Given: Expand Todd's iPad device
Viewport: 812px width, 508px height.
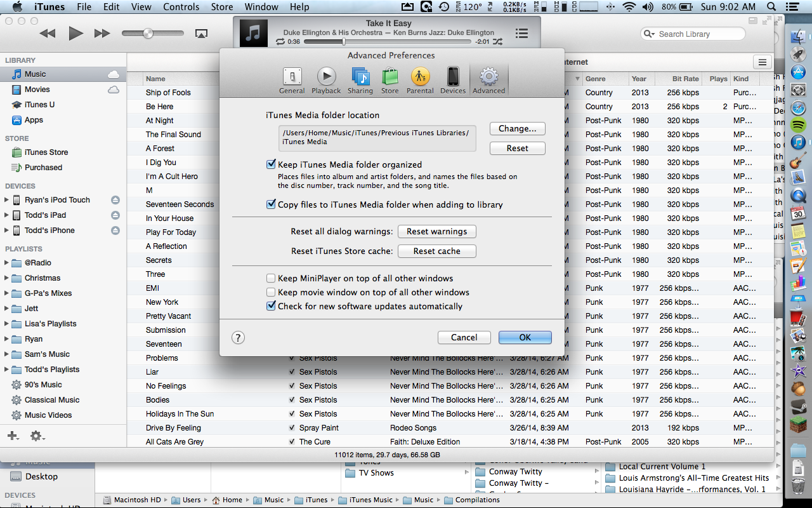Looking at the screenshot, I should pos(6,215).
